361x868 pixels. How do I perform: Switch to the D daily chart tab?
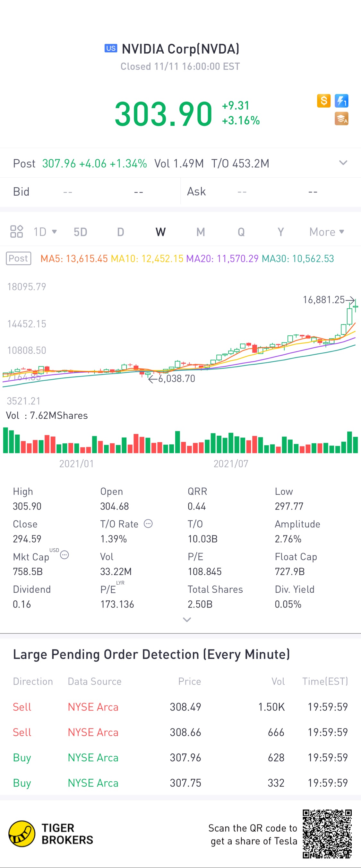point(120,232)
